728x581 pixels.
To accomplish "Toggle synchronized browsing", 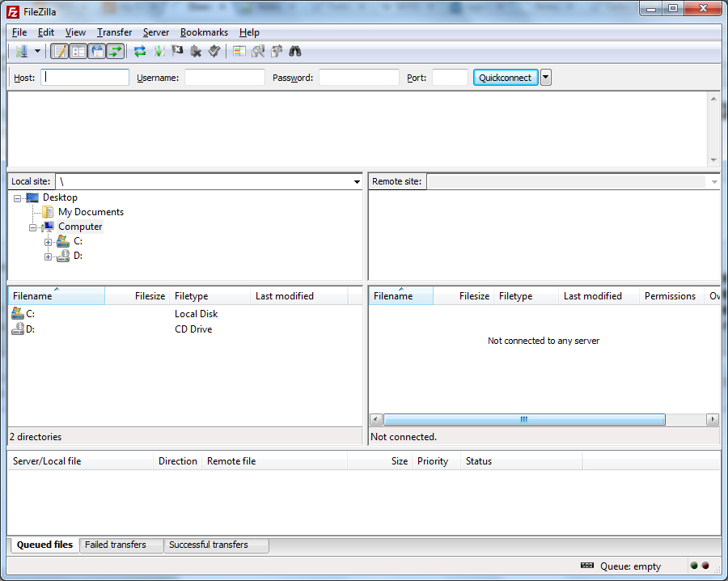I will [x=277, y=51].
